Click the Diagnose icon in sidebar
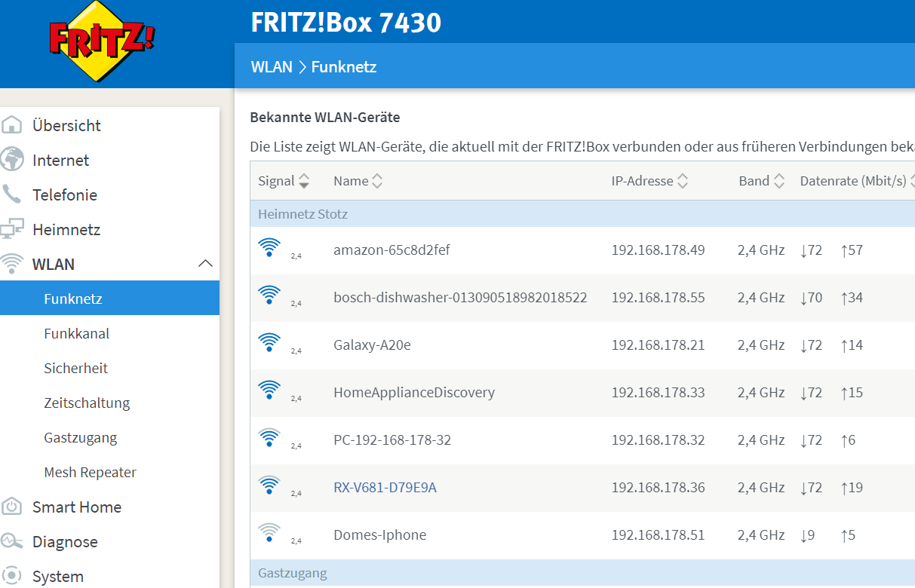The image size is (915, 588). pos(12,541)
